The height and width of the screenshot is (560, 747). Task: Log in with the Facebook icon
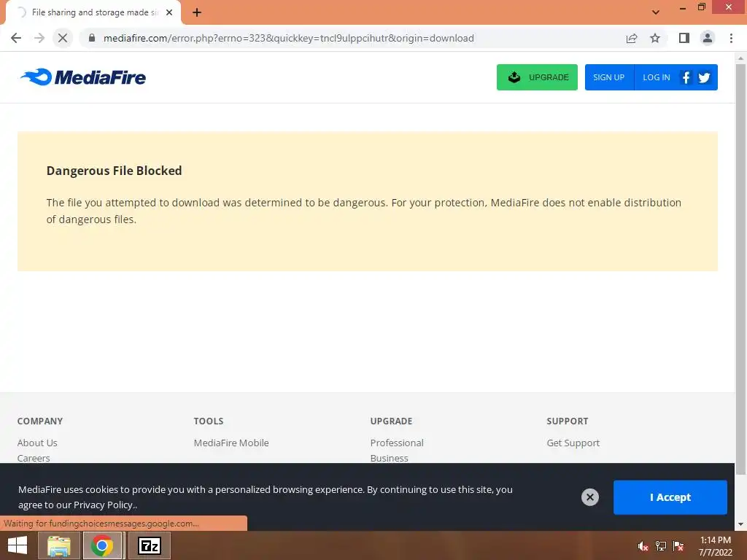tap(686, 77)
